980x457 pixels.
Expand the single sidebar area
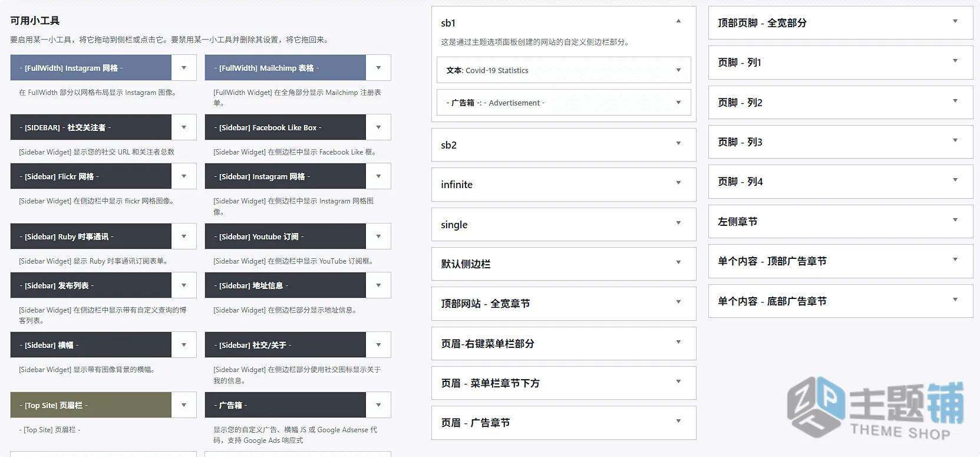coord(563,224)
